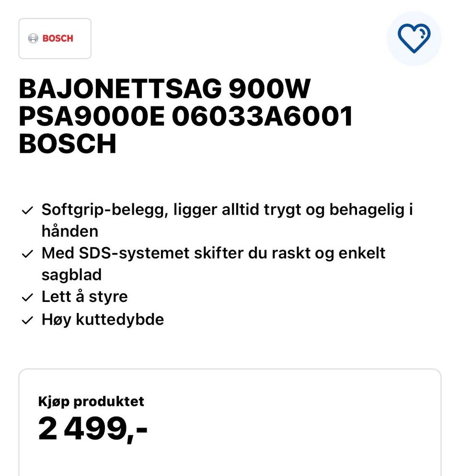Click checkmark beside Softgrip-belegg feature

tap(27, 210)
